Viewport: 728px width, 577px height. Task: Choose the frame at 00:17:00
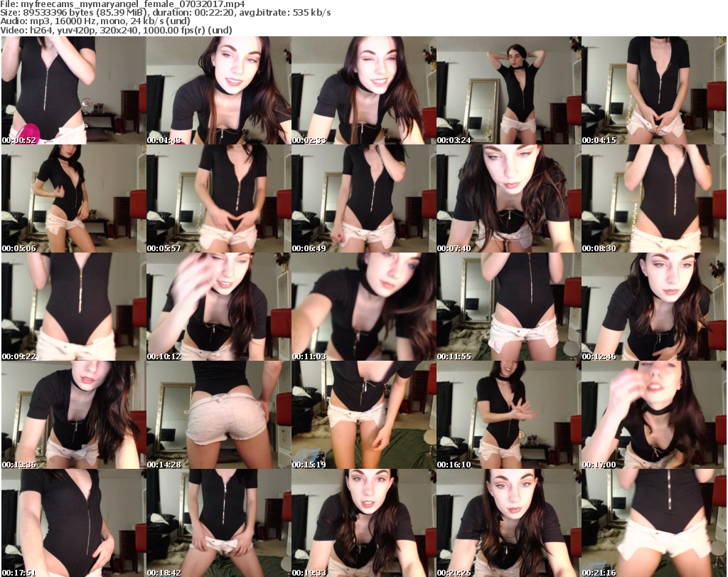click(654, 415)
